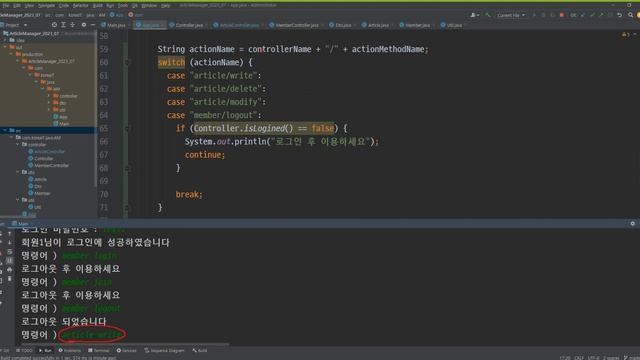Image resolution: width=640 pixels, height=360 pixels.
Task: Click the Build project hammer icon
Action: click(x=487, y=15)
